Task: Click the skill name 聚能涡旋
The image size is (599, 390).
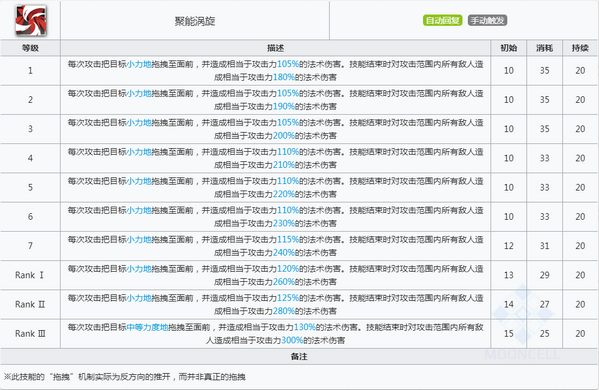Action: 195,21
